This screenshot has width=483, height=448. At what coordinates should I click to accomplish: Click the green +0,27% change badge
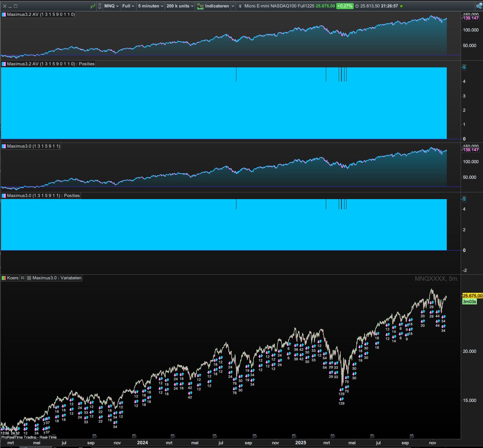(x=344, y=6)
